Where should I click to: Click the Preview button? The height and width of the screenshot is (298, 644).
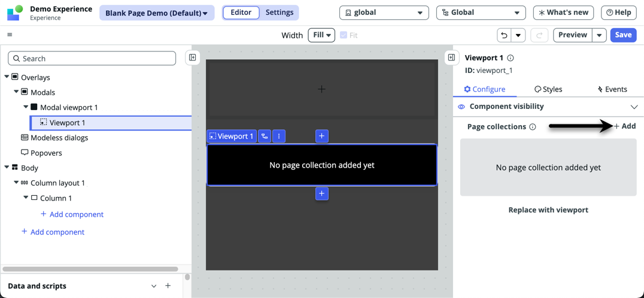coord(573,35)
